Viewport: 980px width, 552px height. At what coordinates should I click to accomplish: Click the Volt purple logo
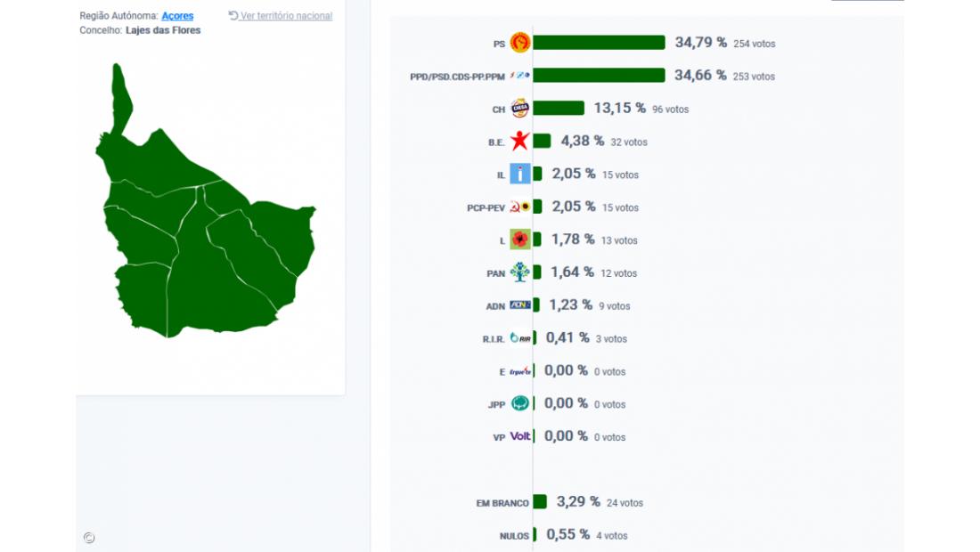[520, 436]
